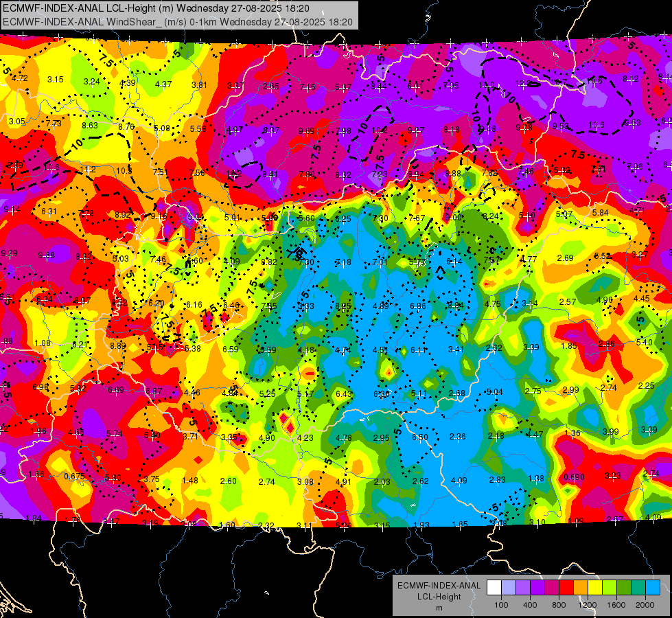Click the legend tick label 2000
The height and width of the screenshot is (618, 672).
click(645, 605)
